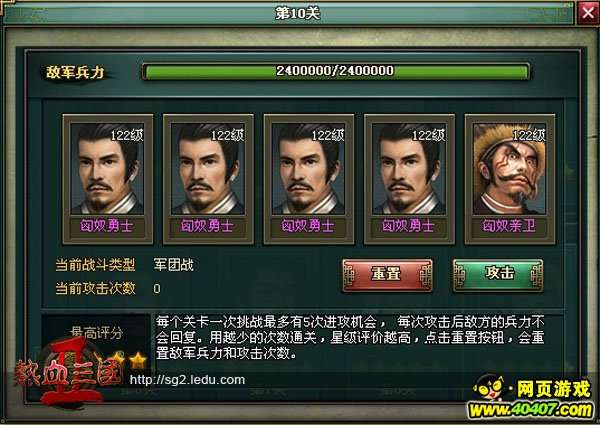Click the 122级 badge on 匈奴亲卫

click(x=528, y=135)
